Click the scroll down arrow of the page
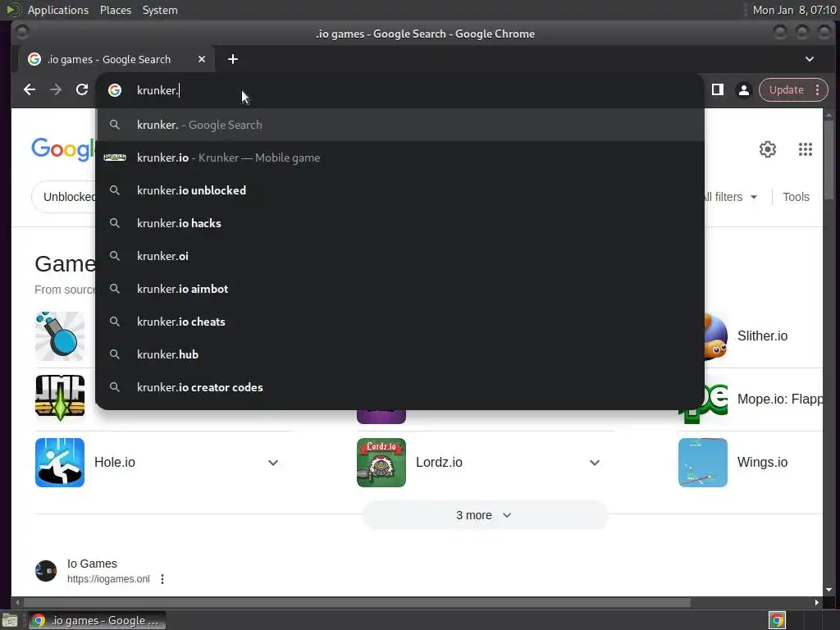This screenshot has height=630, width=840. [829, 590]
